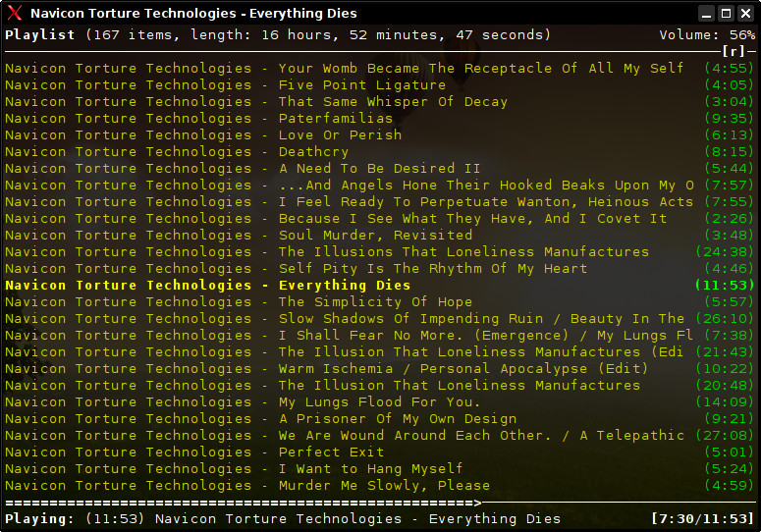The image size is (761, 532).
Task: Click the Playing status label at the bottom
Action: tap(40, 519)
